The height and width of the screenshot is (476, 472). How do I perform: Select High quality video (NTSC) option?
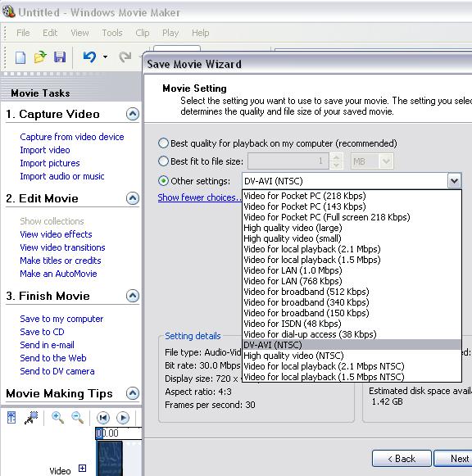(x=352, y=356)
